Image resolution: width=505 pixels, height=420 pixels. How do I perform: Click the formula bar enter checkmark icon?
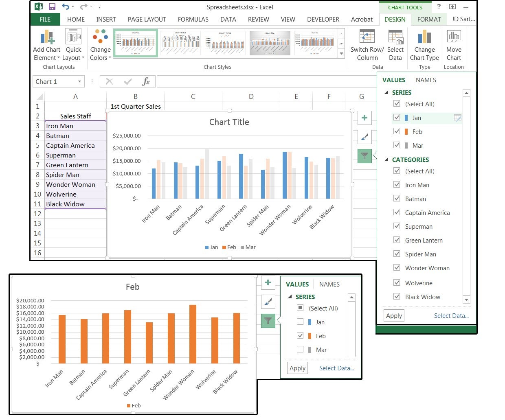(x=128, y=81)
